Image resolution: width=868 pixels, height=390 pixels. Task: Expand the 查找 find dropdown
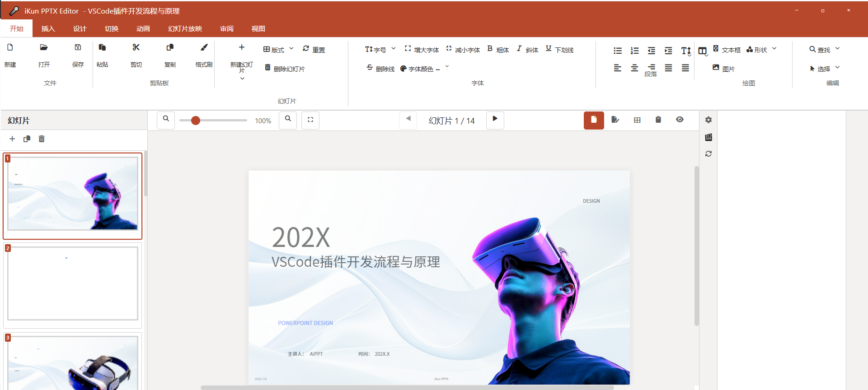pos(837,49)
